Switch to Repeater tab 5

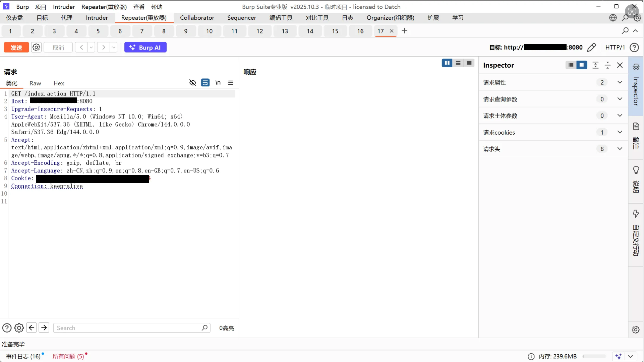coord(98,31)
